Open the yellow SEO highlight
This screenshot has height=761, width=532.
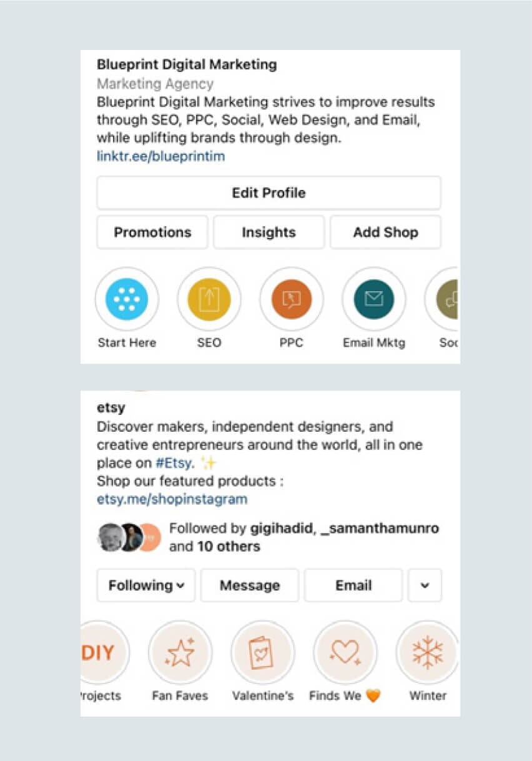[209, 299]
